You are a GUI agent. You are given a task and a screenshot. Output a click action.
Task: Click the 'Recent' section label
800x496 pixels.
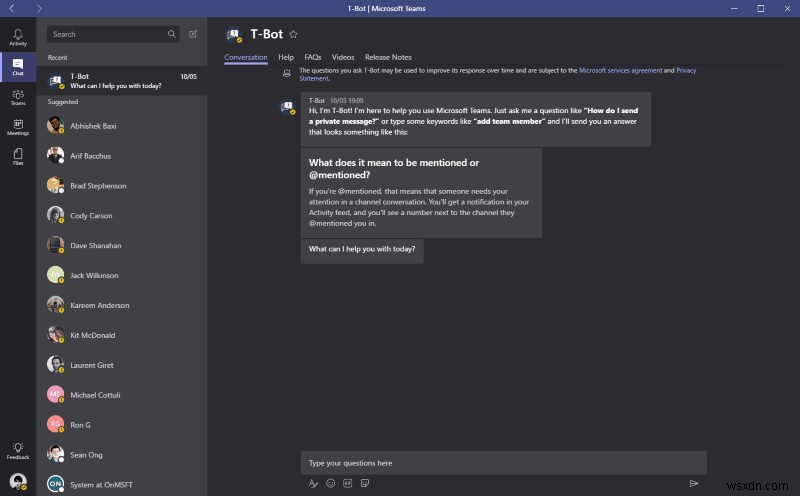pos(58,58)
